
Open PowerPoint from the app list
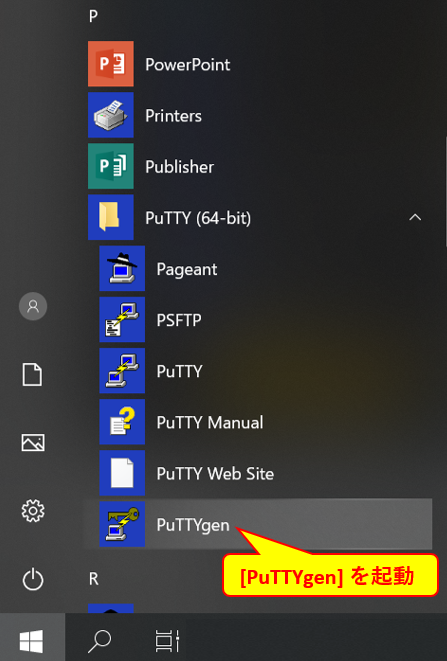pyautogui.click(x=188, y=64)
